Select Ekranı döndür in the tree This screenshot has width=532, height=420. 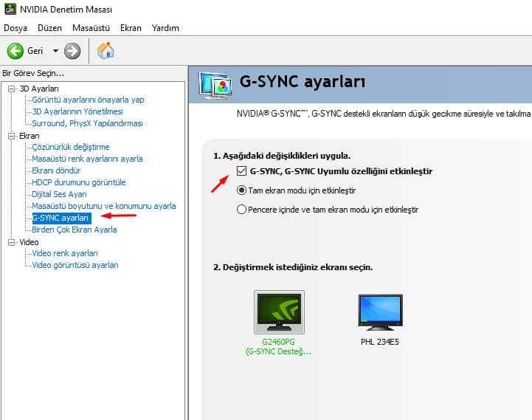(x=56, y=171)
